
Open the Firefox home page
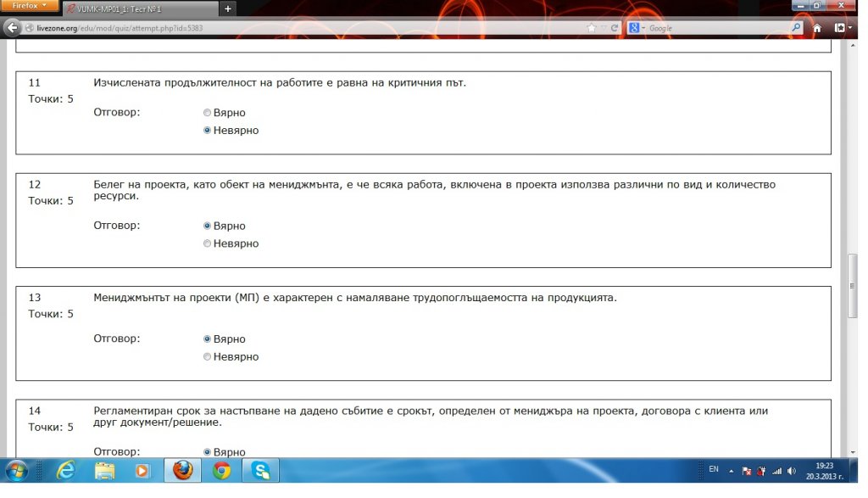pyautogui.click(x=817, y=28)
